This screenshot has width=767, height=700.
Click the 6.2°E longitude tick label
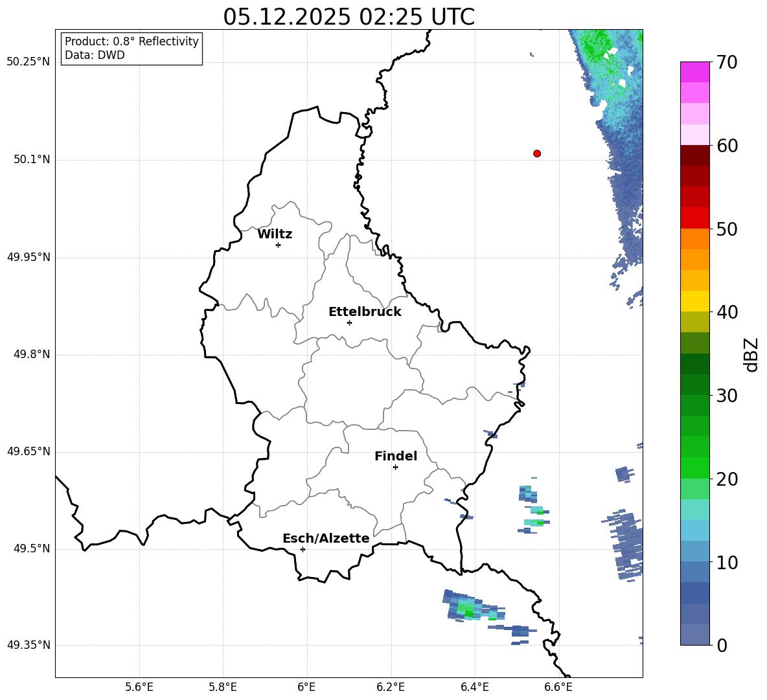point(391,687)
